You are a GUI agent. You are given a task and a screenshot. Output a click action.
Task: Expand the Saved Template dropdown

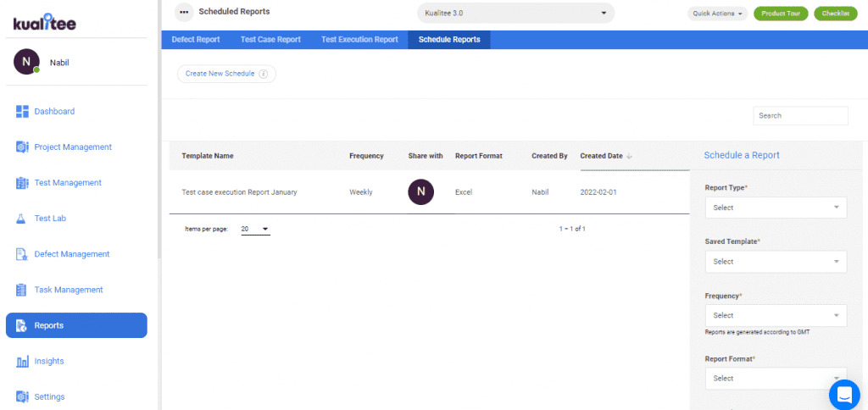click(x=776, y=262)
